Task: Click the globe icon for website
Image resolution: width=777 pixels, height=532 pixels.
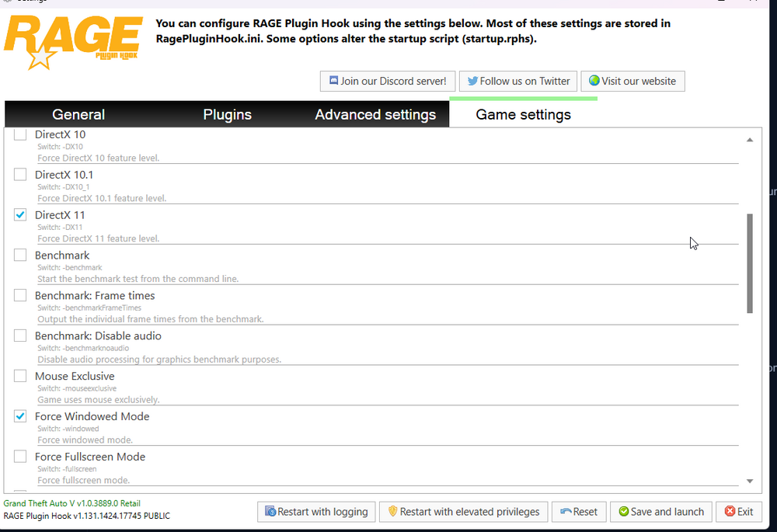Action: pos(594,81)
